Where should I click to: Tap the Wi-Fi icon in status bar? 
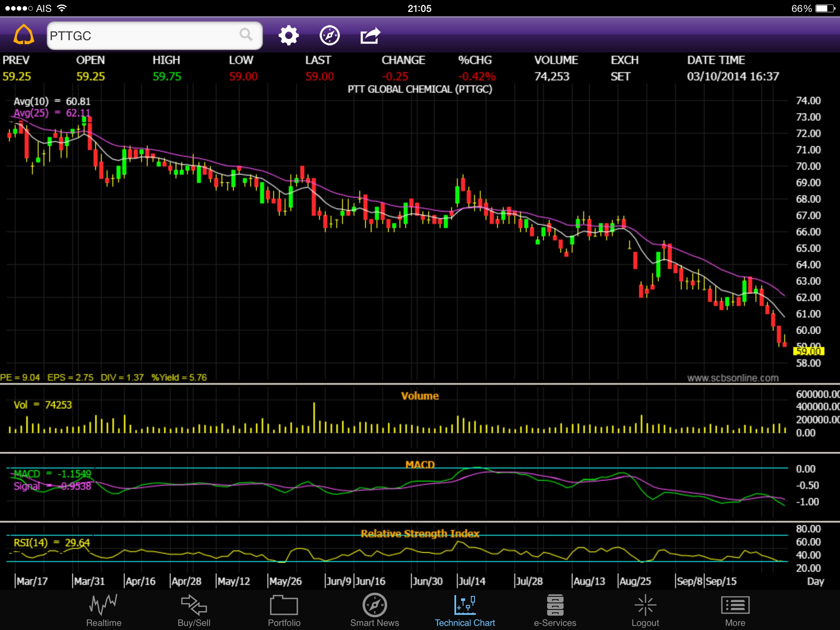pos(62,8)
